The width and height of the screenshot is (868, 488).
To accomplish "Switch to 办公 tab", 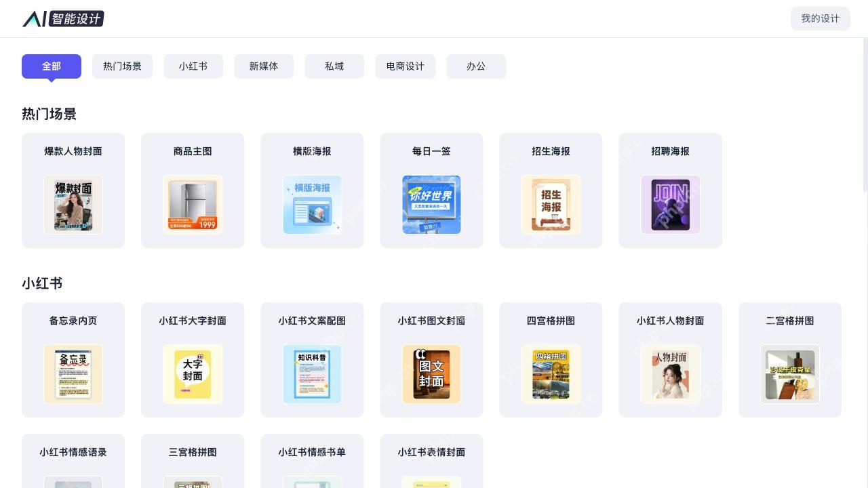I will [476, 66].
